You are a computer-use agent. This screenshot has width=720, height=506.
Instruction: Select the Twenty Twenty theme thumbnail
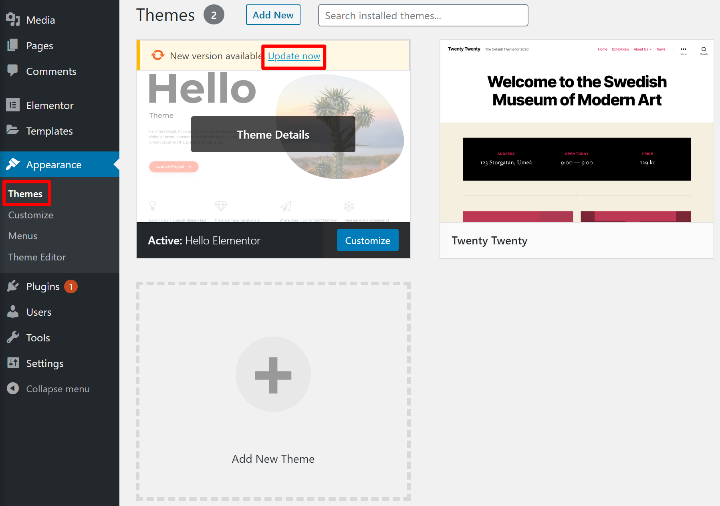pos(576,131)
